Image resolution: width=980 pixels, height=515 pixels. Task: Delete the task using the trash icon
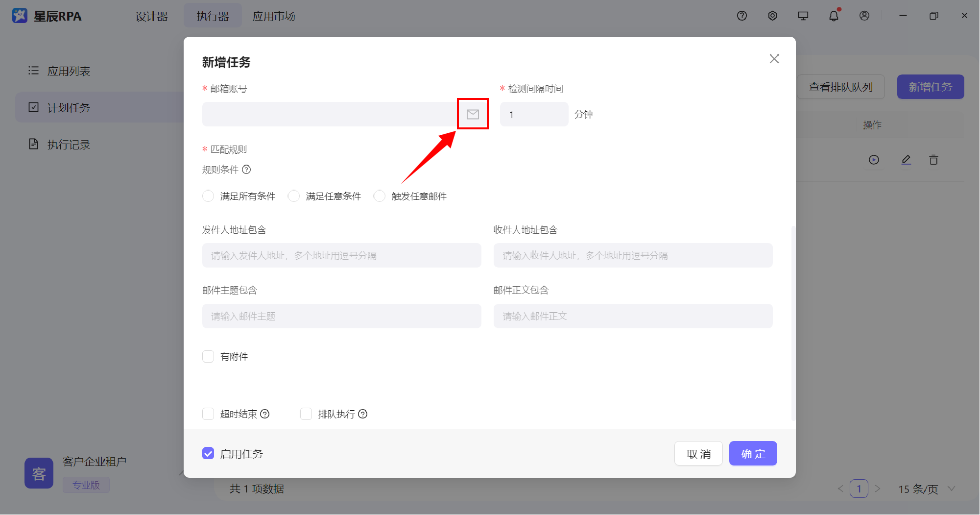tap(933, 160)
